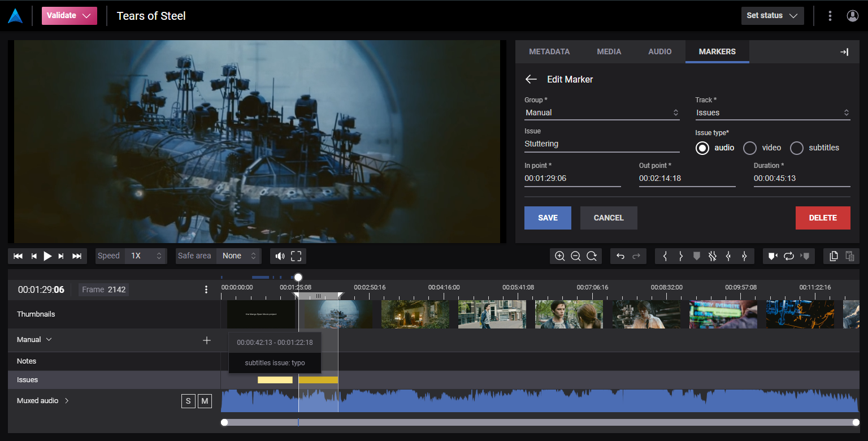Open the user account profile icon
Image resolution: width=868 pixels, height=441 pixels.
853,16
